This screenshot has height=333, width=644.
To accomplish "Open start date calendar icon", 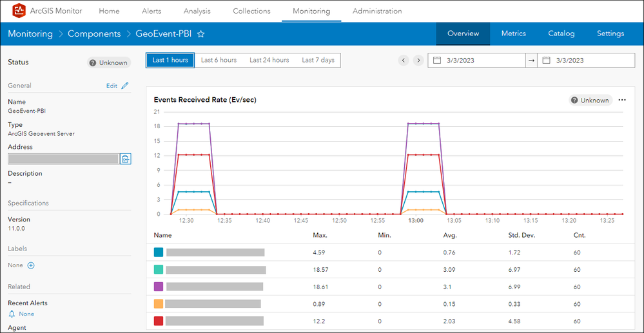I will (438, 61).
